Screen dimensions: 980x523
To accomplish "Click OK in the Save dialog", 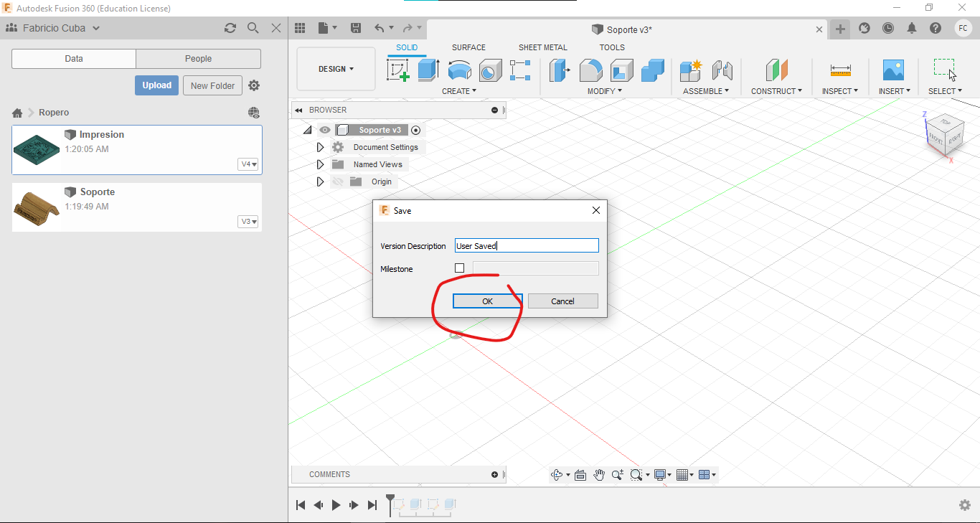I will pyautogui.click(x=488, y=301).
